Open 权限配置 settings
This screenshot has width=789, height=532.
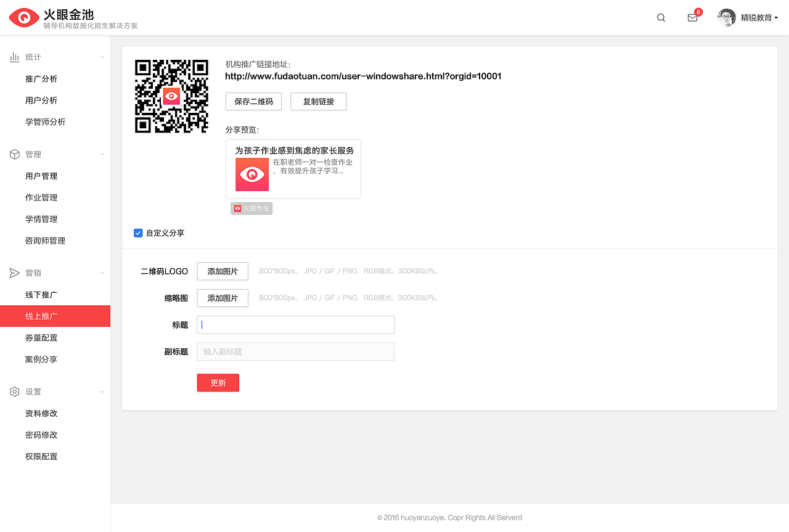point(41,457)
